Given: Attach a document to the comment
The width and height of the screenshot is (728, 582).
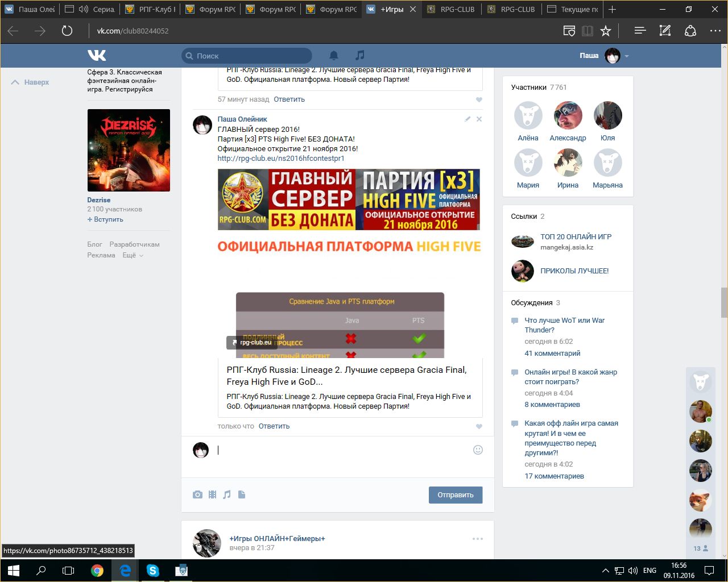Looking at the screenshot, I should tap(242, 494).
